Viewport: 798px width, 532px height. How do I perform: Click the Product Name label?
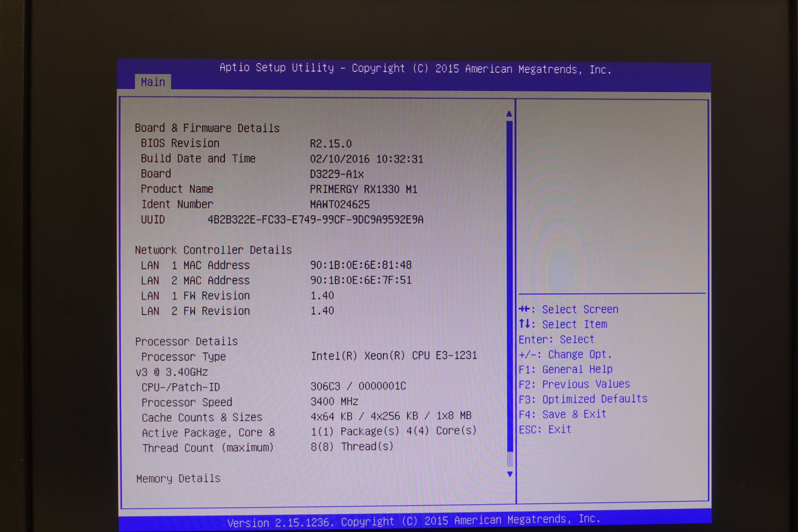click(x=177, y=189)
